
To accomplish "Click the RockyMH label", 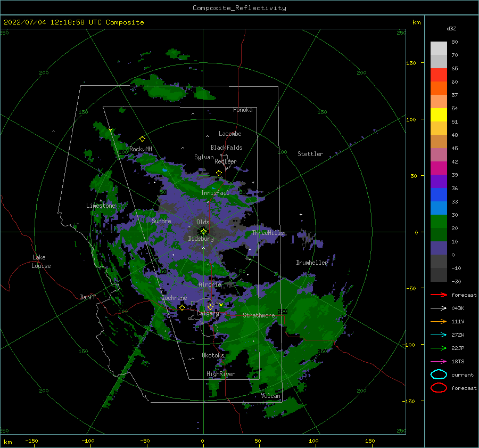I will coord(141,149).
